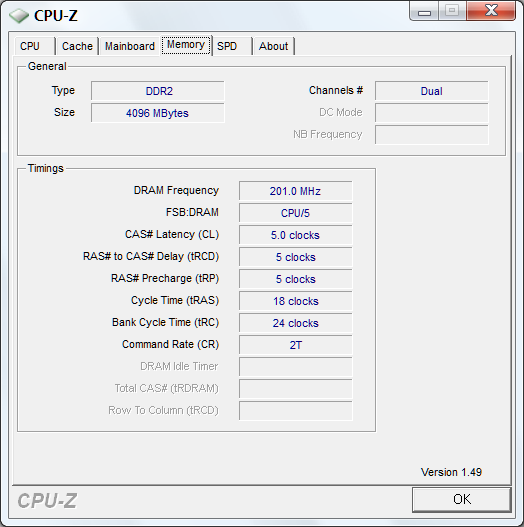The height and width of the screenshot is (527, 524).
Task: Click the Timings group heading
Action: [x=45, y=168]
